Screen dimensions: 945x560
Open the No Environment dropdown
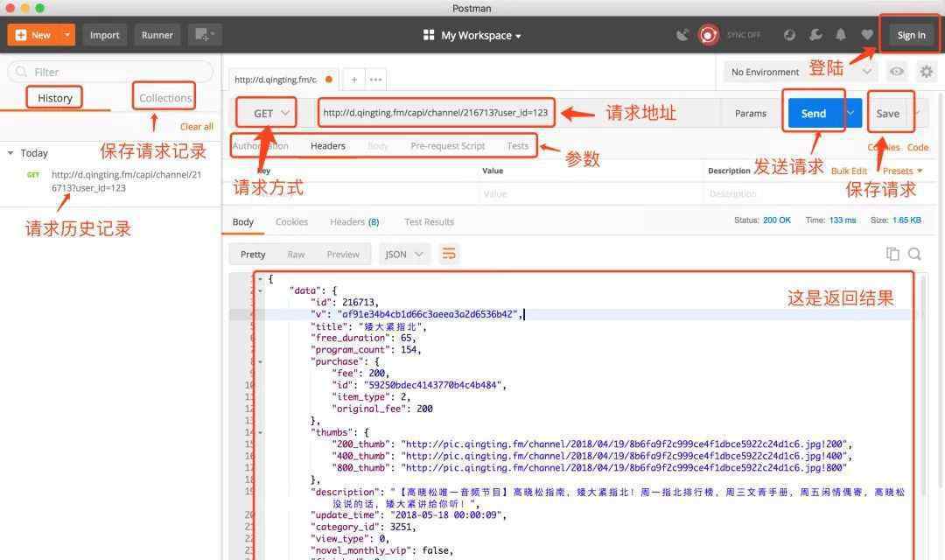click(x=801, y=72)
